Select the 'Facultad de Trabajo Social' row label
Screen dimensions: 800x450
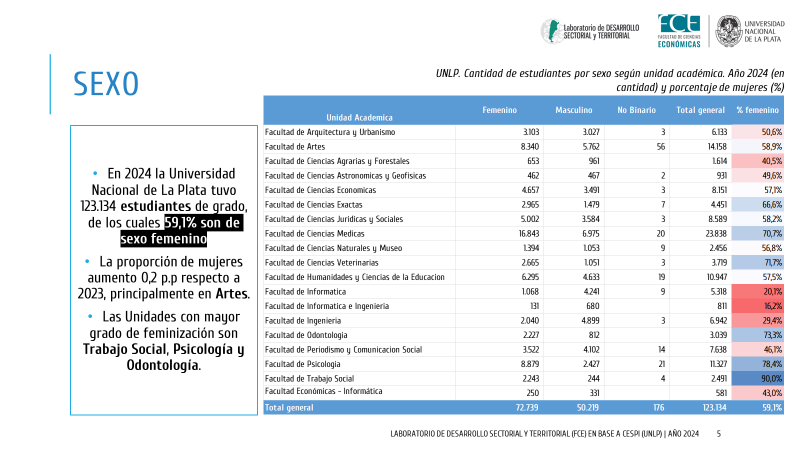pyautogui.click(x=309, y=379)
